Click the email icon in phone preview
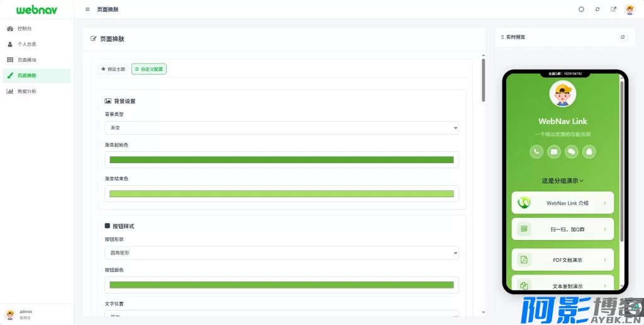 pyautogui.click(x=554, y=151)
